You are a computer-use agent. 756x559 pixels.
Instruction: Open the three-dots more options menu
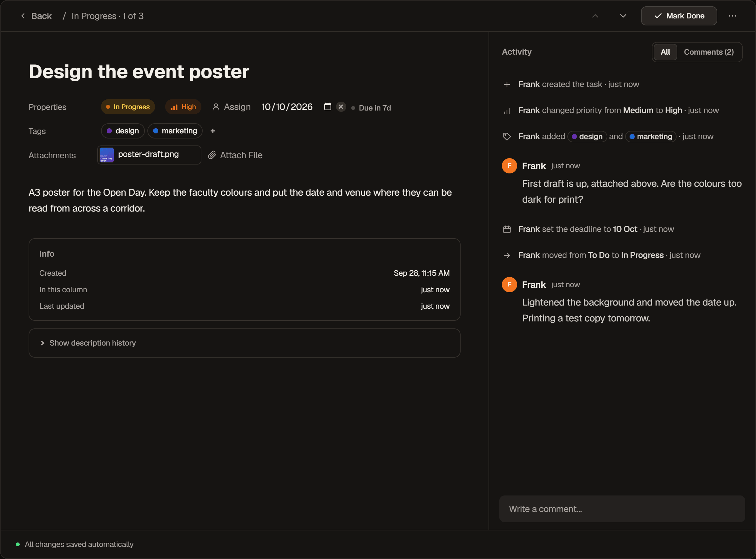click(732, 16)
